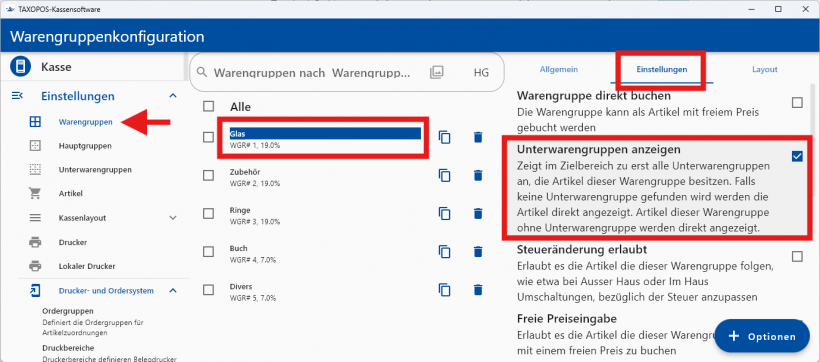The height and width of the screenshot is (362, 820).
Task: Switch to the Allgemein tab
Action: pos(559,69)
